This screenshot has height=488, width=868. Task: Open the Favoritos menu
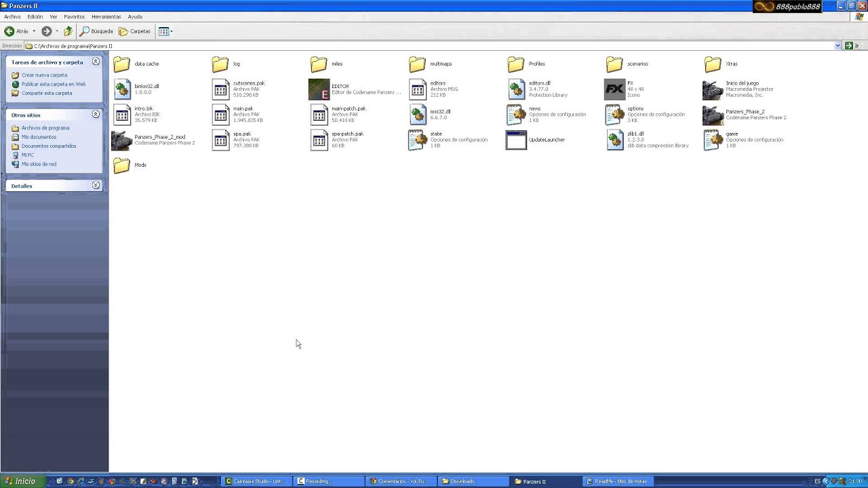coord(75,17)
